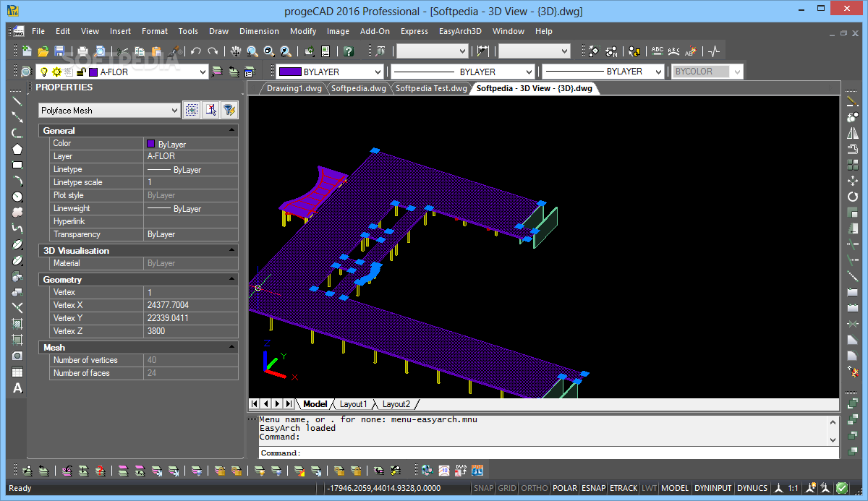Screen dimensions: 868x501
Task: Select the Revision cloud tool
Action: (x=17, y=213)
